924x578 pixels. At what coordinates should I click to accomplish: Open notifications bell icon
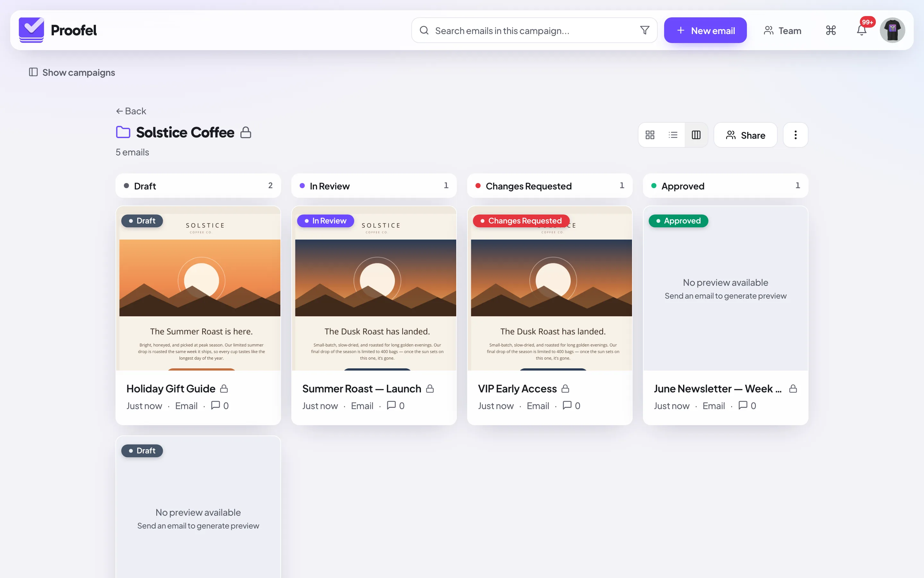click(x=861, y=30)
